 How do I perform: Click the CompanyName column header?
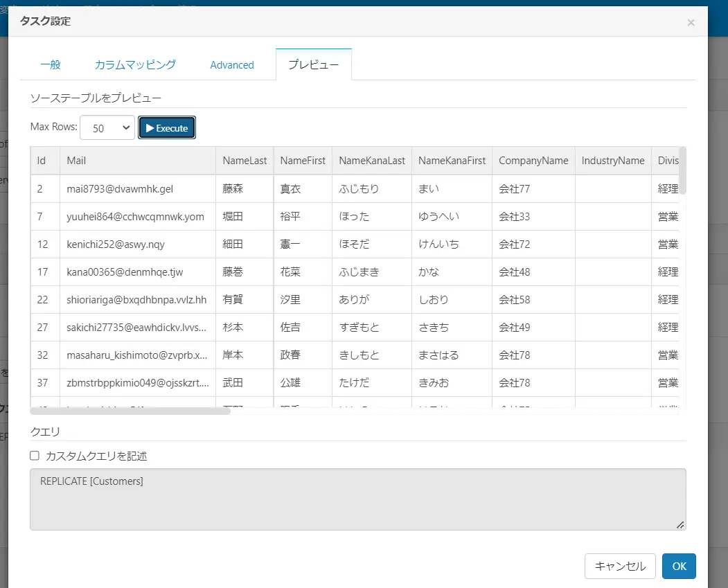click(533, 161)
